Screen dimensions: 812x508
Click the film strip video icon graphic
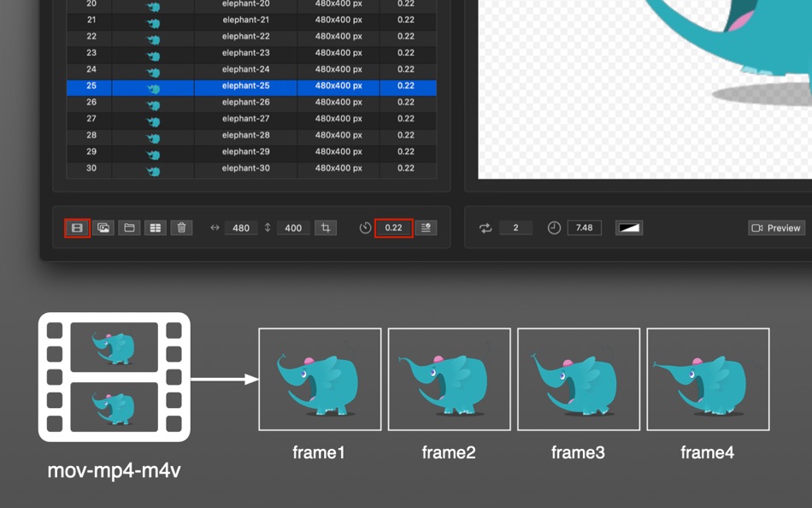[115, 377]
